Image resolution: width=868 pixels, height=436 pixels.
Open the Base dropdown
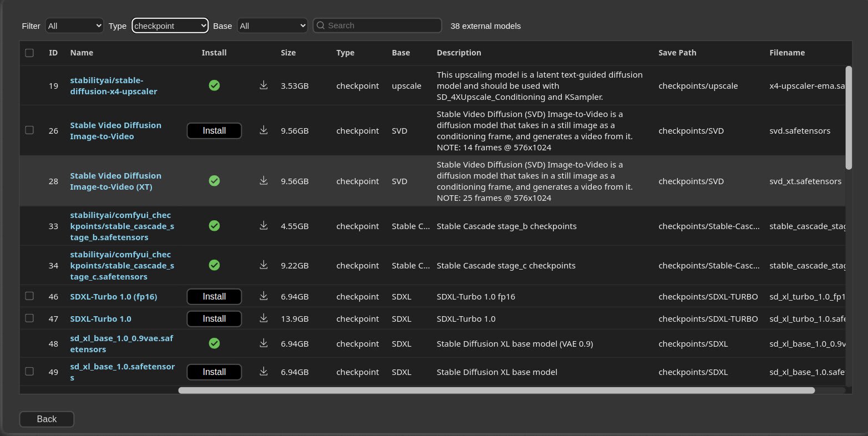pyautogui.click(x=272, y=26)
